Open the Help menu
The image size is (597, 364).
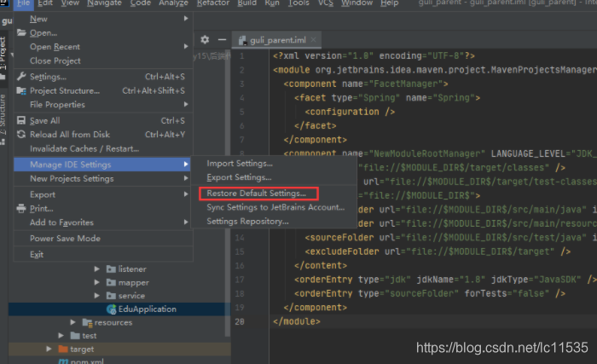coord(389,3)
